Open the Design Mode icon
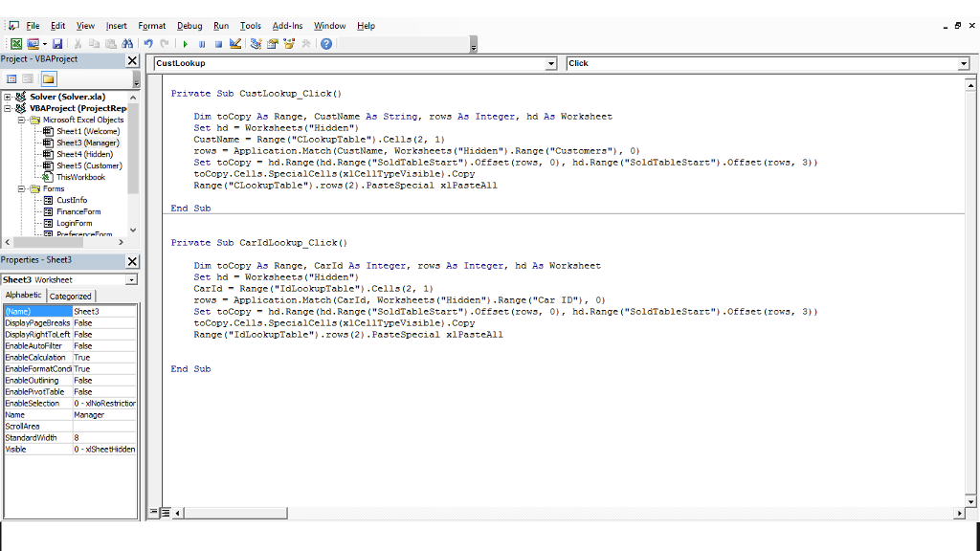980x551 pixels. click(x=235, y=43)
